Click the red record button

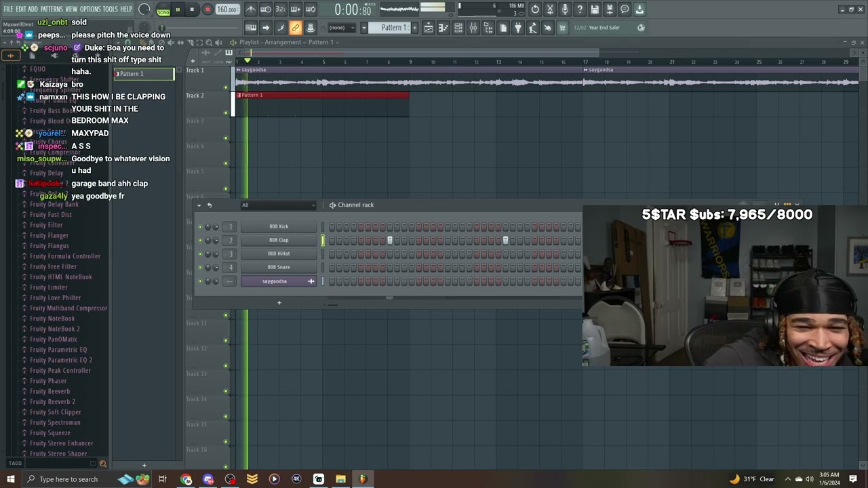point(208,9)
